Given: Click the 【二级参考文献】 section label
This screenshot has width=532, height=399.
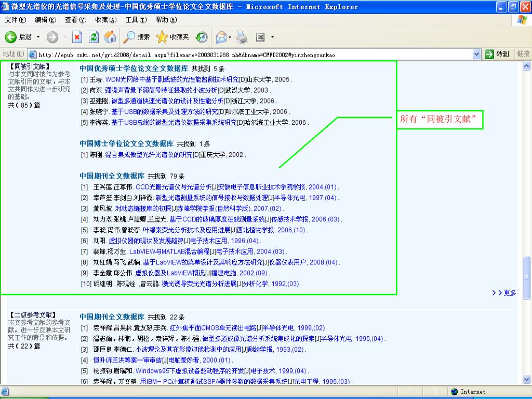Looking at the screenshot, I should (33, 315).
